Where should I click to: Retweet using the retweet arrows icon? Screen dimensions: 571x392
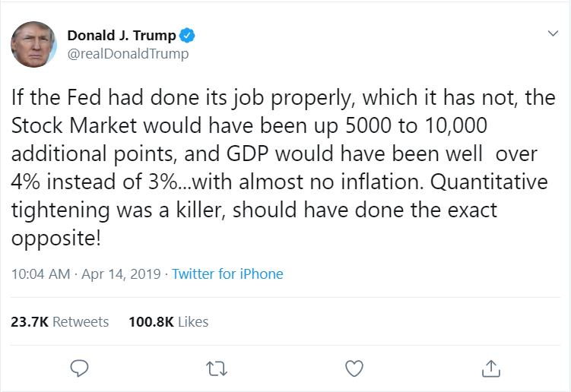[x=217, y=368]
